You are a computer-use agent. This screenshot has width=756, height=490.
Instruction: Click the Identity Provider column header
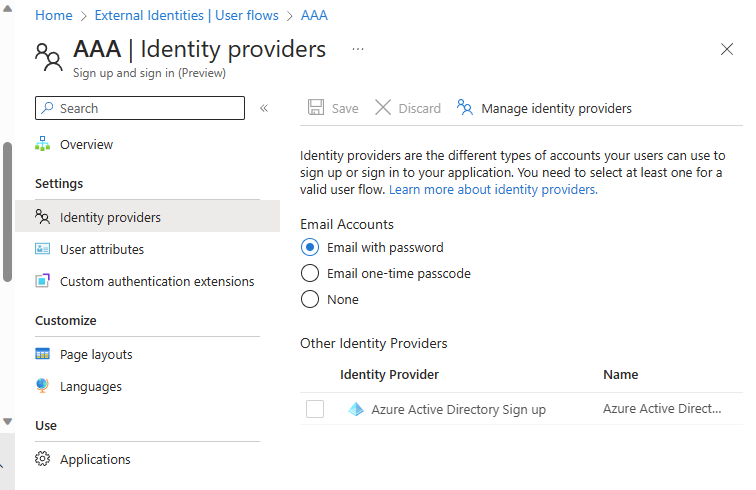tap(389, 375)
